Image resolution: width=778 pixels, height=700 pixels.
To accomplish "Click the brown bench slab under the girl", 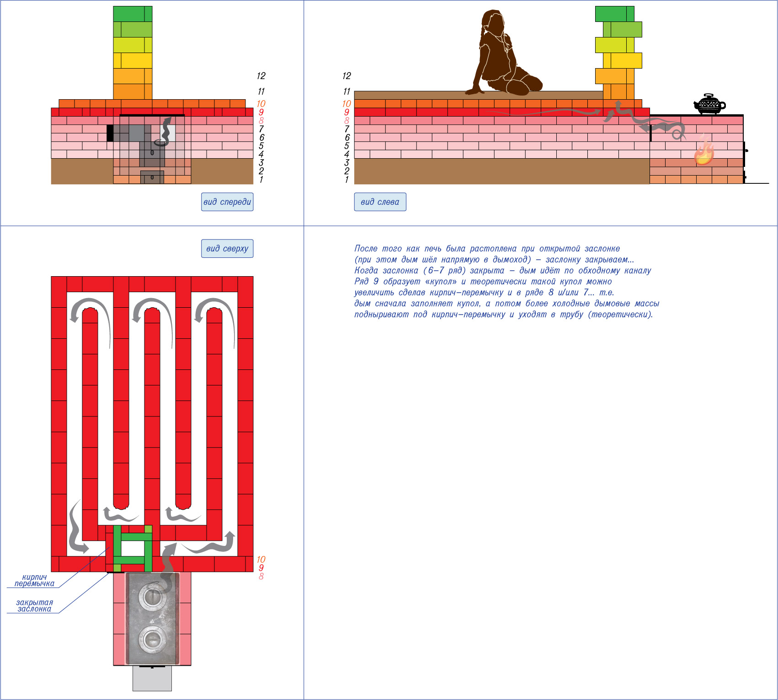I will 478,95.
